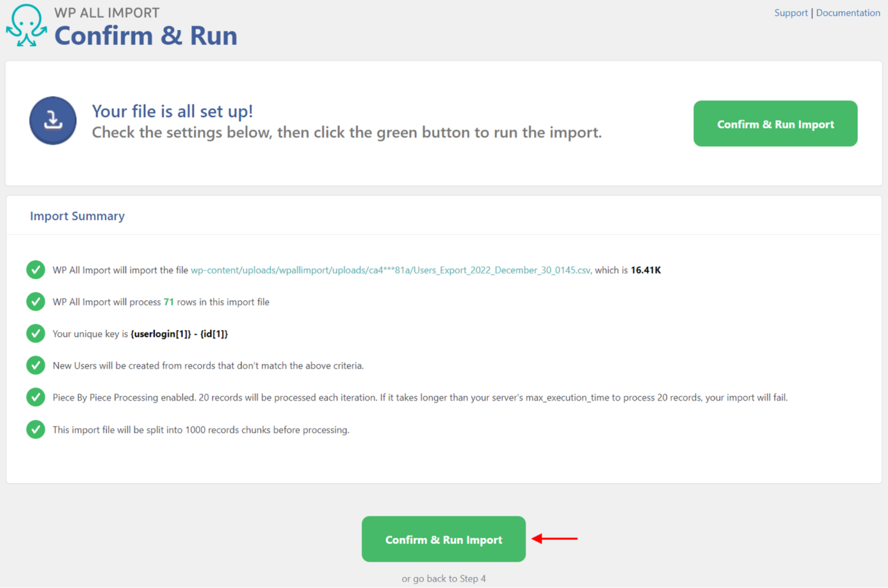Click the {userlogin[1]} - {id[1]} unique key

point(179,334)
